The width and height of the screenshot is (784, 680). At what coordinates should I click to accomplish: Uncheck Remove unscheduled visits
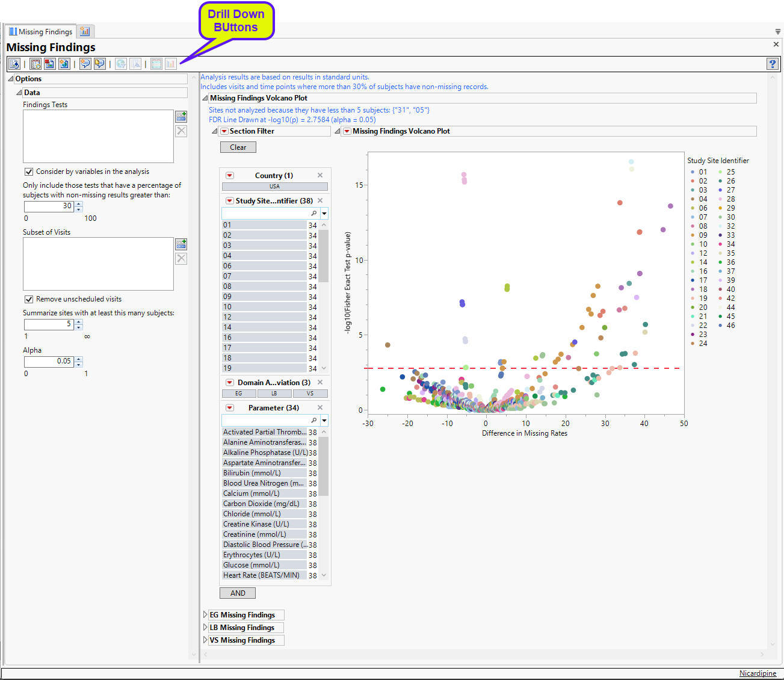click(x=29, y=300)
